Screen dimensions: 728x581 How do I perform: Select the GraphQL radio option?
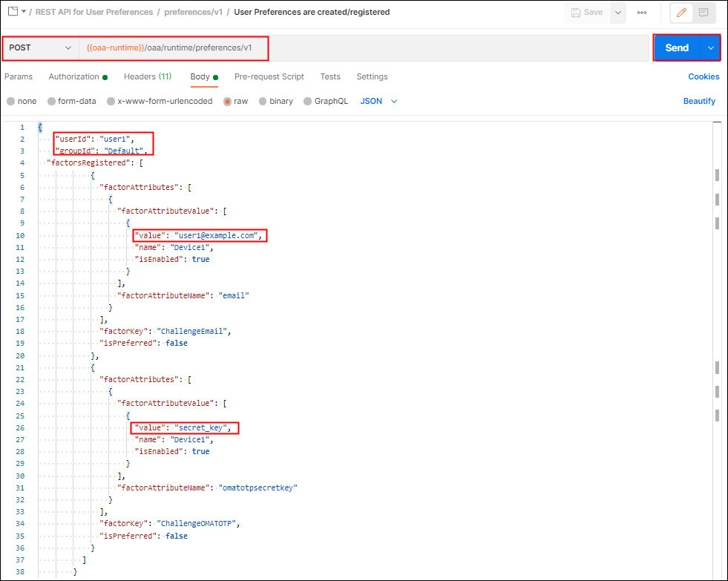point(307,101)
